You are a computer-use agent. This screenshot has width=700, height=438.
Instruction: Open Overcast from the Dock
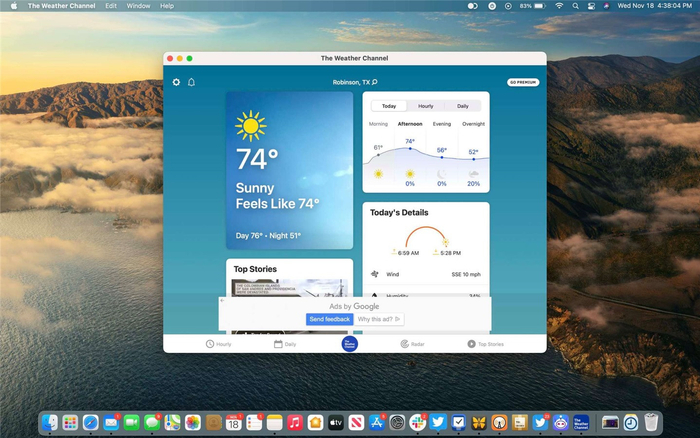pos(499,422)
